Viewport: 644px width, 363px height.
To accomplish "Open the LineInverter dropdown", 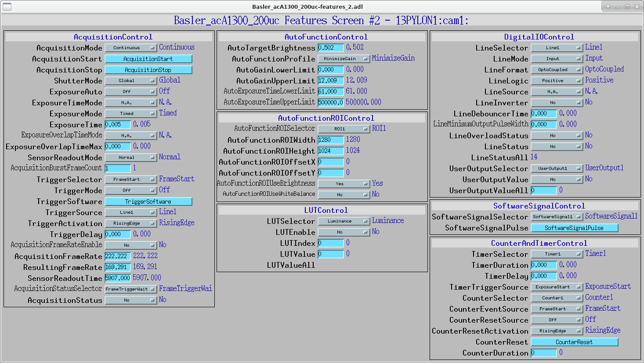I will pyautogui.click(x=557, y=103).
